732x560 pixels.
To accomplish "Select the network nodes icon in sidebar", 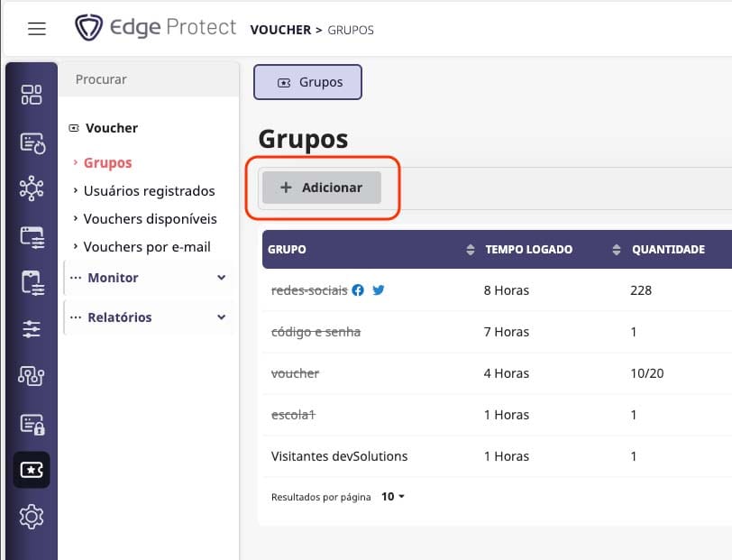I will pos(32,189).
